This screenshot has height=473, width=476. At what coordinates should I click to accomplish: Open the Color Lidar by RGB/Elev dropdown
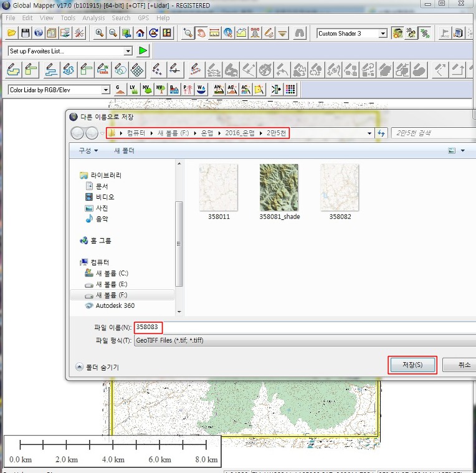pyautogui.click(x=106, y=90)
